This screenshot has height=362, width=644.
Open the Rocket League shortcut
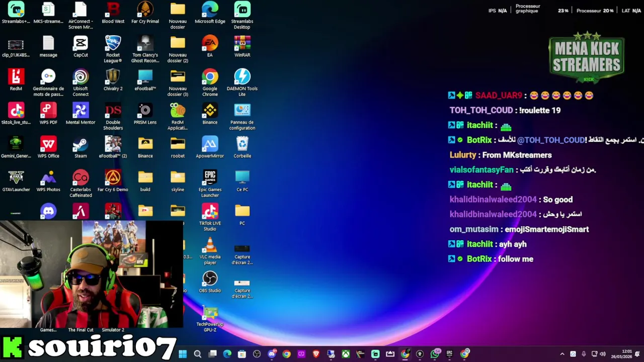click(x=113, y=49)
